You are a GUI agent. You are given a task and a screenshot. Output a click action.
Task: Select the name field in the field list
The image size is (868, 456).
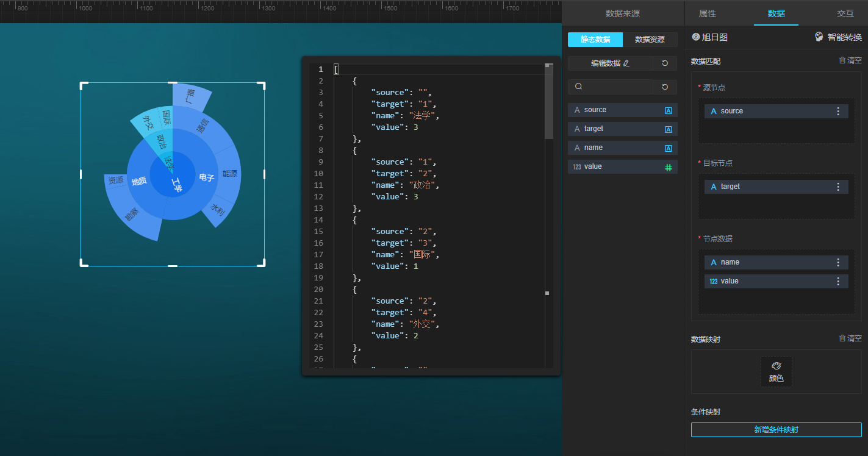tap(623, 148)
